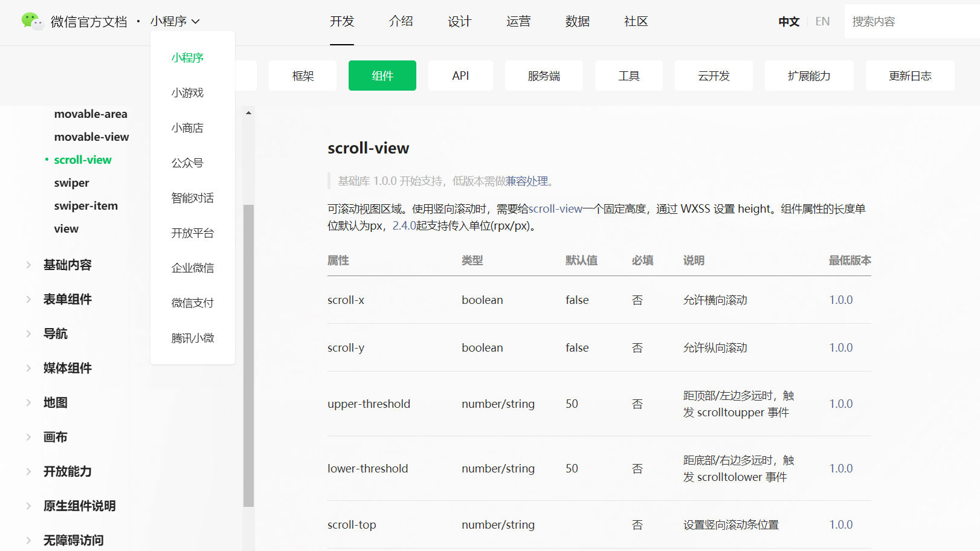Expand the 导航 sidebar chevron
This screenshot has width=980, height=551.
[28, 333]
